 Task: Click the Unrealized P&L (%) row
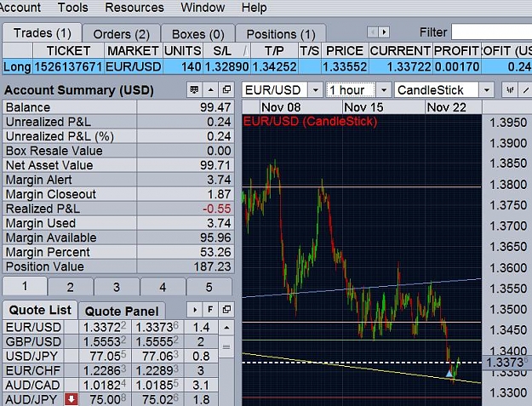(118, 136)
